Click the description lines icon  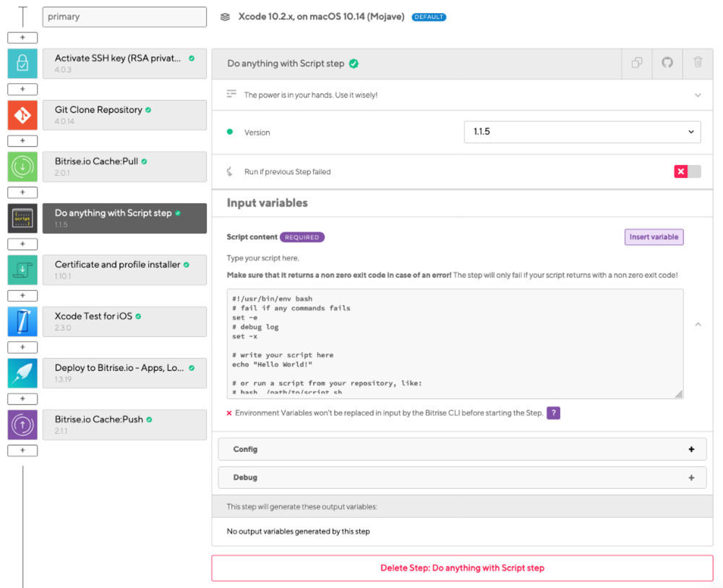231,94
